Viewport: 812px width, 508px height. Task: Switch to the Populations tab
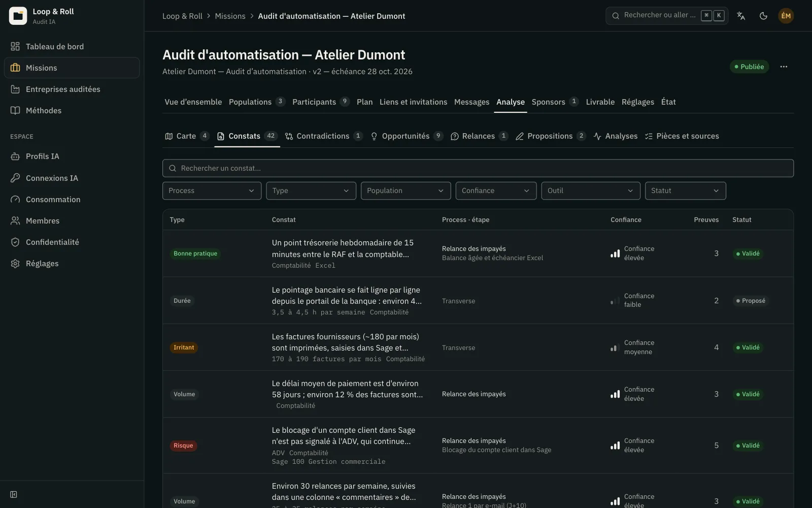tap(257, 102)
